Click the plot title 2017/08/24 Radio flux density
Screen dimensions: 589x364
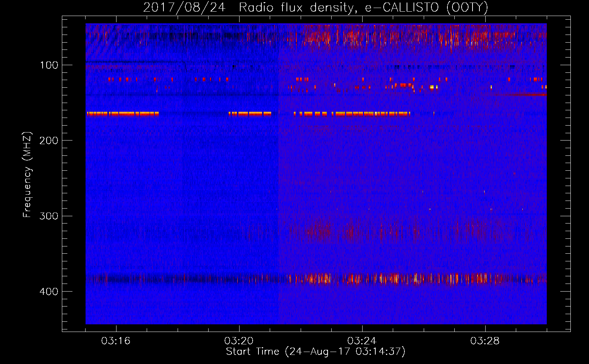[x=316, y=7]
